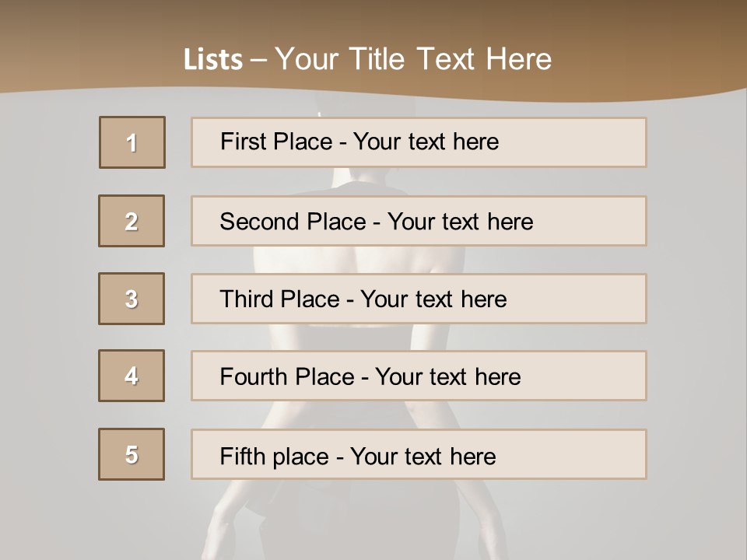747x560 pixels.
Task: Select the number 4 box
Action: pos(132,376)
